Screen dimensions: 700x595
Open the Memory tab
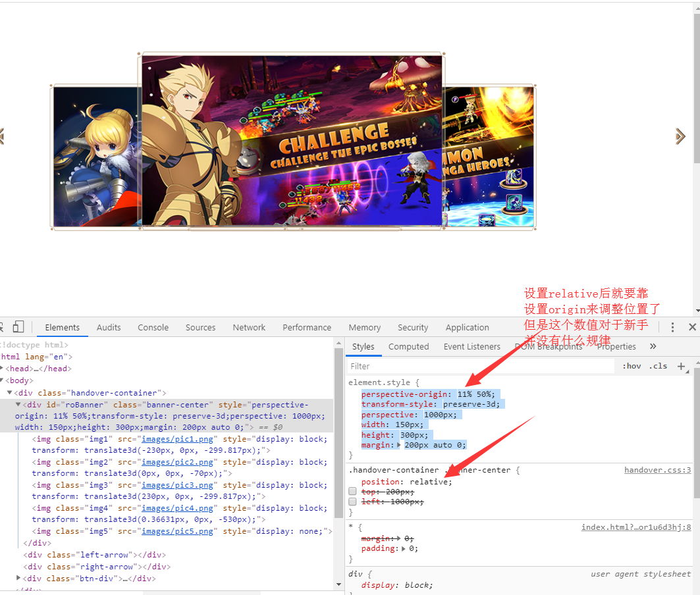click(365, 327)
